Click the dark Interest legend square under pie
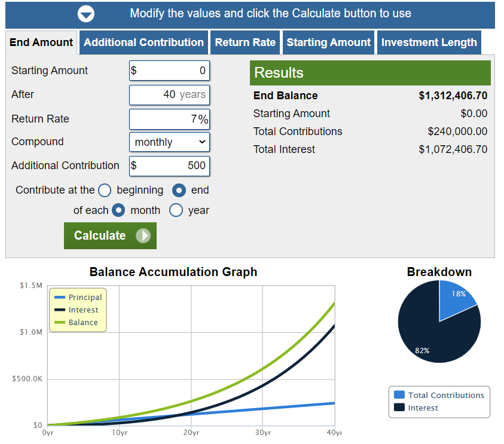The width and height of the screenshot is (504, 444). (399, 408)
